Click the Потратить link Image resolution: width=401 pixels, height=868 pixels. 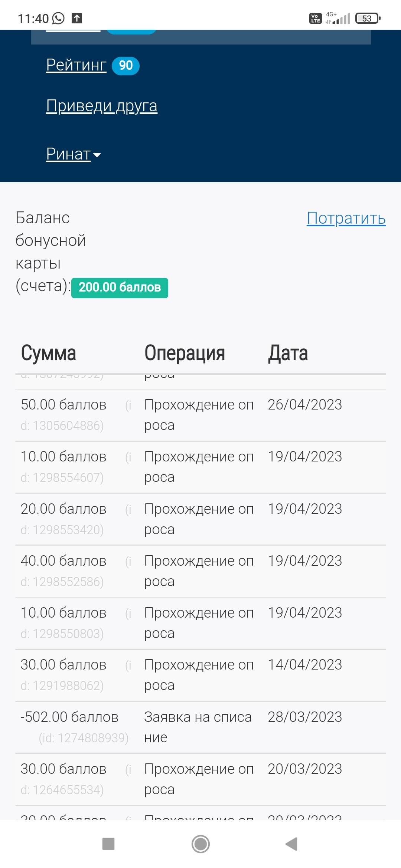[346, 218]
